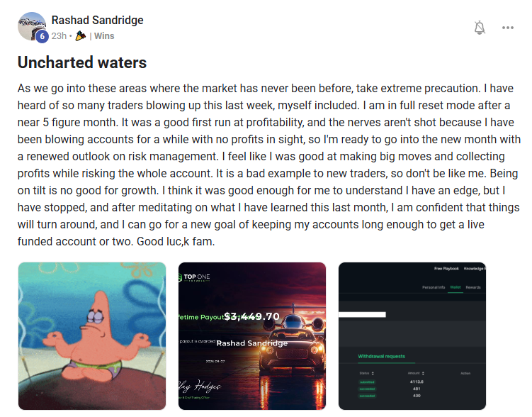The image size is (532, 417).
Task: Click the Withdrawal requests heading
Action: (x=381, y=355)
